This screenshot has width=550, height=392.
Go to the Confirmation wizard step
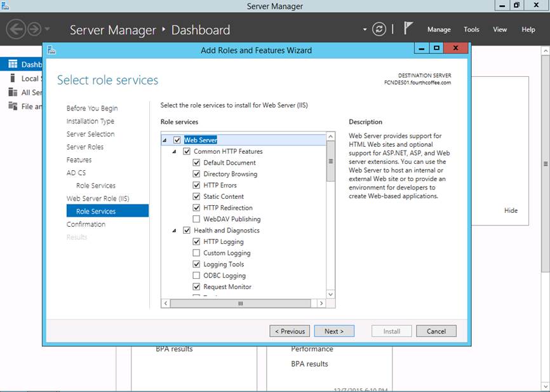pyautogui.click(x=86, y=224)
